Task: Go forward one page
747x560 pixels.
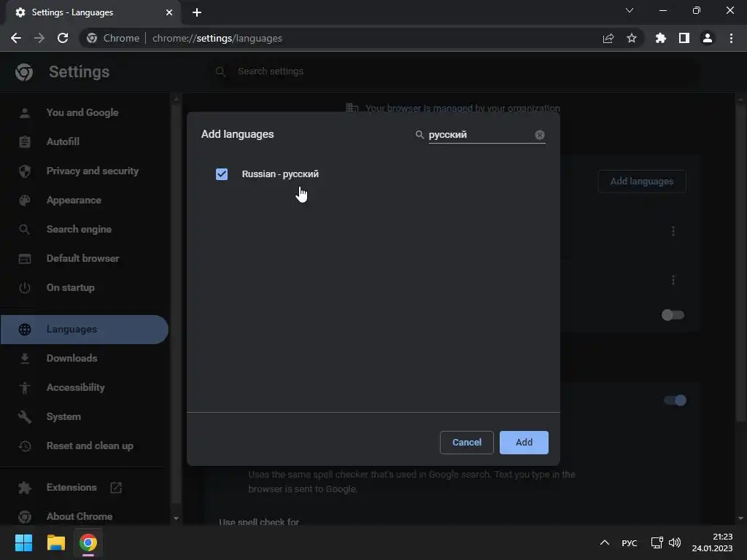Action: coord(39,38)
